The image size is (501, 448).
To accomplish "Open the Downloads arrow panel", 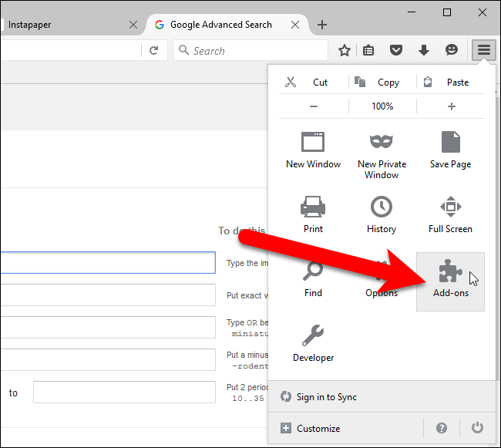I will click(x=424, y=50).
